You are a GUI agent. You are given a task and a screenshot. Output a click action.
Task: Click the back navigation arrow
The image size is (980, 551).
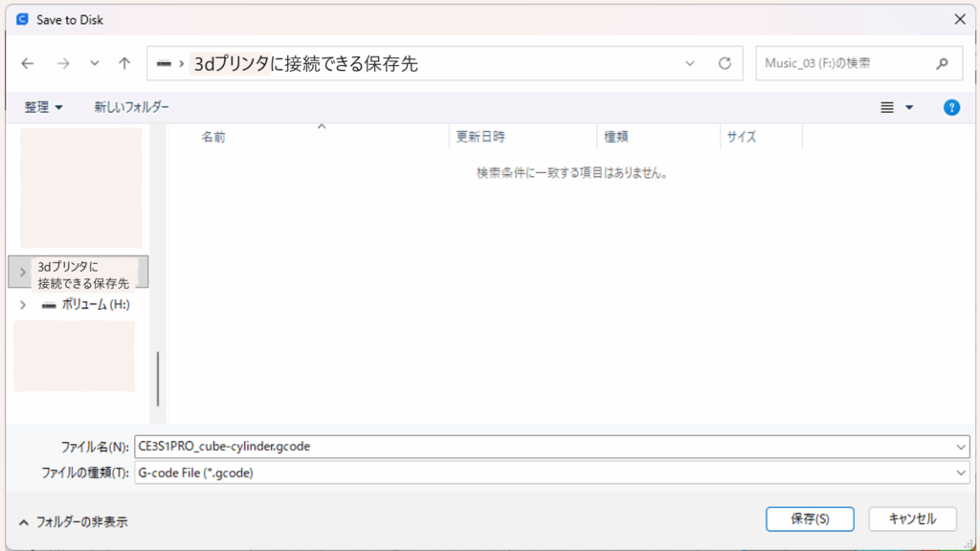[x=28, y=63]
